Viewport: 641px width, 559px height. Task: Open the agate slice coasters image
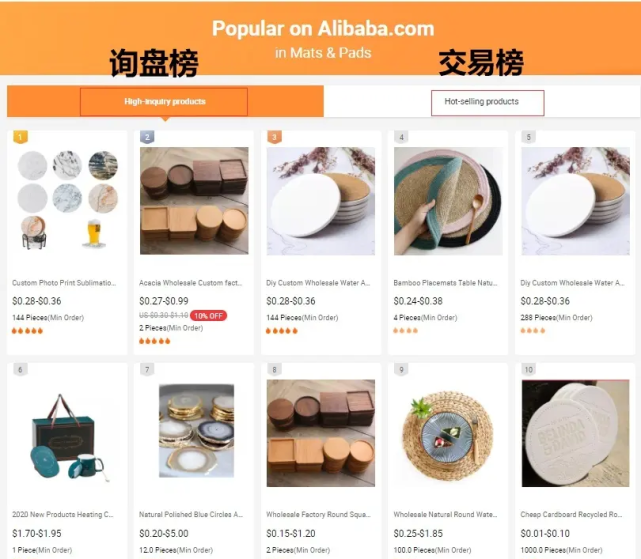(197, 431)
